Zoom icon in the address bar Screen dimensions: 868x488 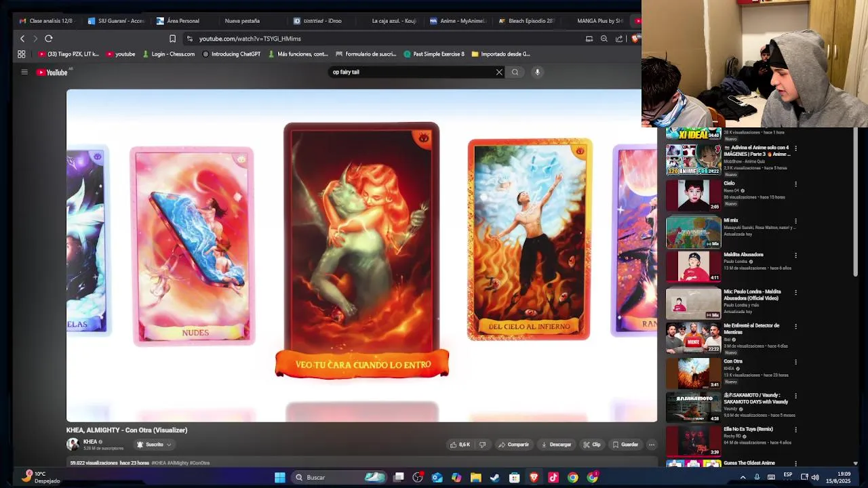click(604, 39)
